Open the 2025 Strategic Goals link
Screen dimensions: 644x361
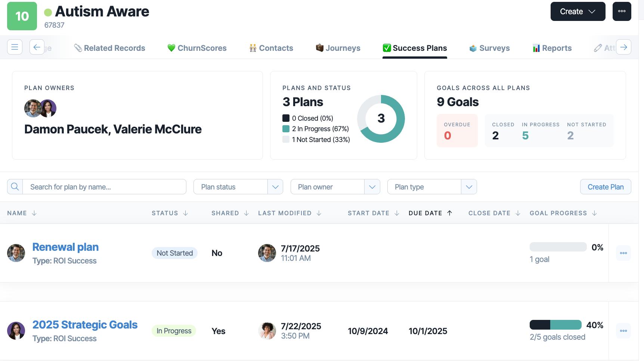pos(85,325)
